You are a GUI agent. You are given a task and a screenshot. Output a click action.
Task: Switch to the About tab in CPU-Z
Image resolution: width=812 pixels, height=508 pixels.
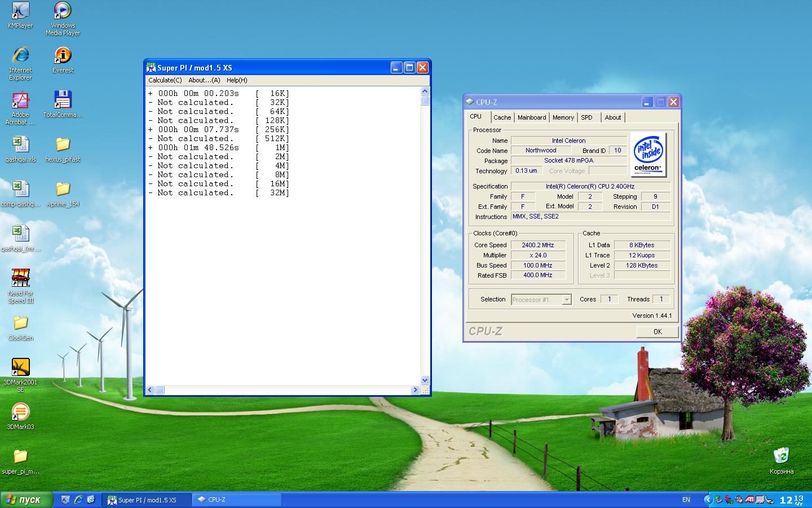point(613,117)
